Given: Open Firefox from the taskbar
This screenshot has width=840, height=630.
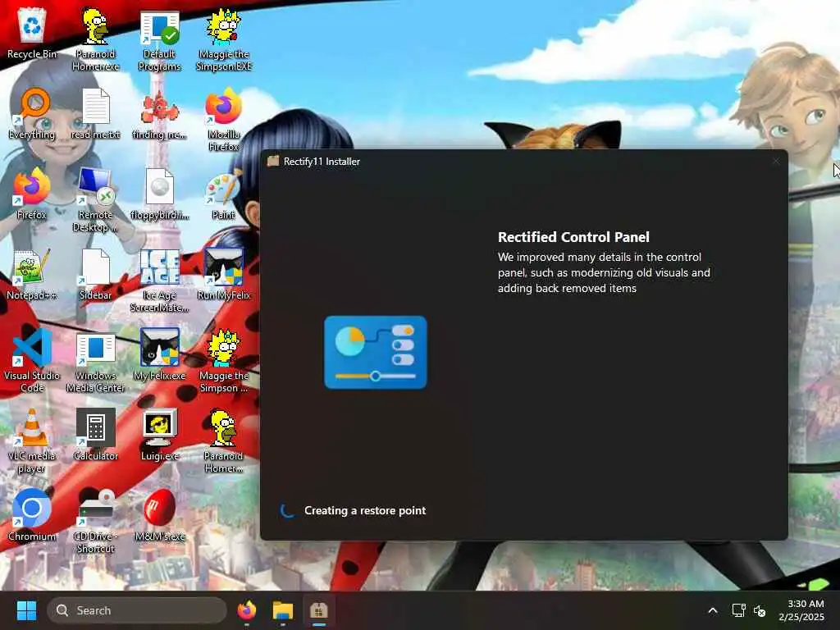Looking at the screenshot, I should click(x=246, y=610).
